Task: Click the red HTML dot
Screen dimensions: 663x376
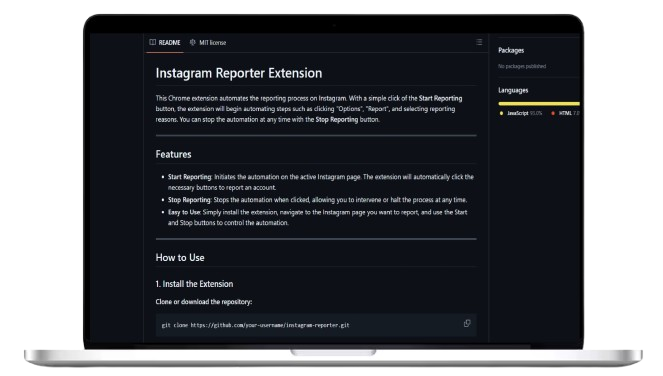Action: 553,113
